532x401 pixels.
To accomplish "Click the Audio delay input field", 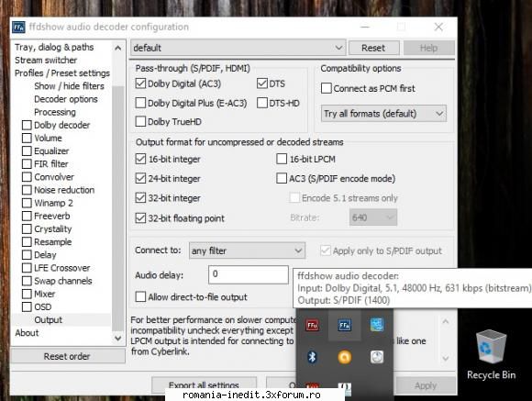I will pyautogui.click(x=249, y=274).
